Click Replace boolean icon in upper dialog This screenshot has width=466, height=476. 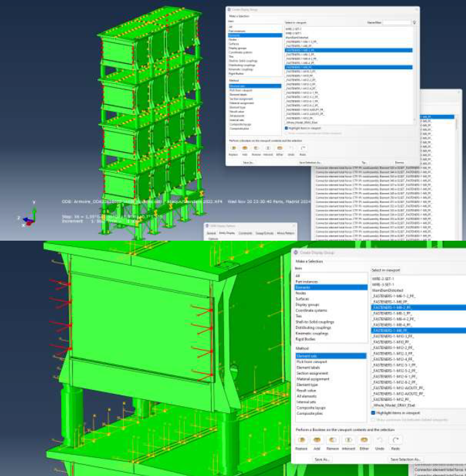tap(234, 148)
